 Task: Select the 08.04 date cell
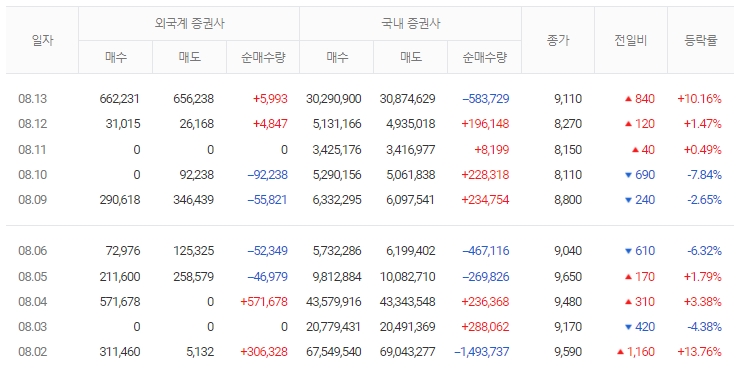[32, 301]
